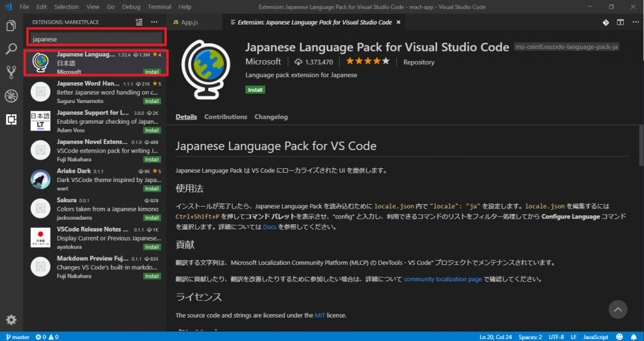Install the Ariake Dark theme
Viewport: 644px width, 341px height.
click(x=152, y=189)
